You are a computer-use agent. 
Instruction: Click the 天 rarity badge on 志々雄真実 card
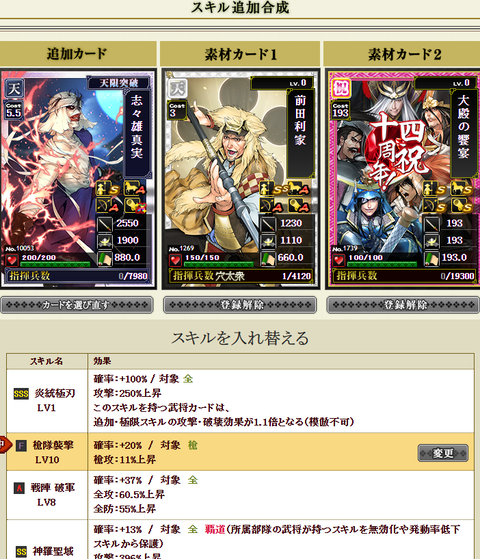(x=14, y=88)
